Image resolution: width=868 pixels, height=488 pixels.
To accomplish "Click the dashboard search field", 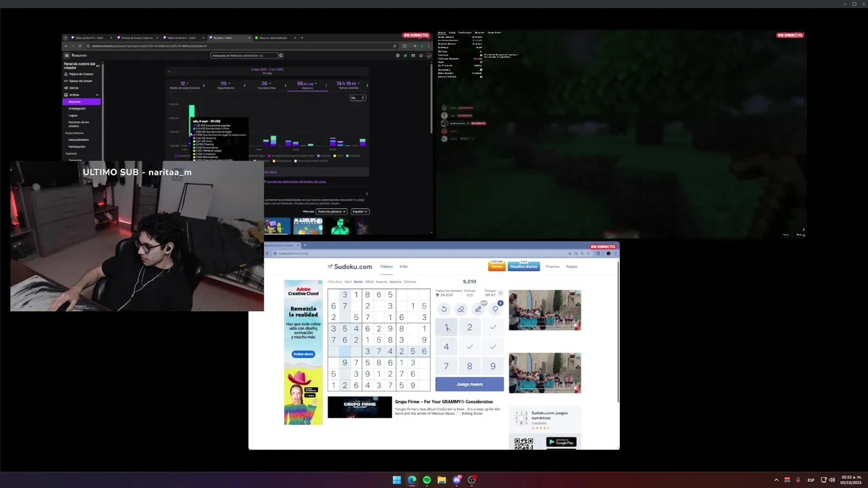I will tap(244, 56).
